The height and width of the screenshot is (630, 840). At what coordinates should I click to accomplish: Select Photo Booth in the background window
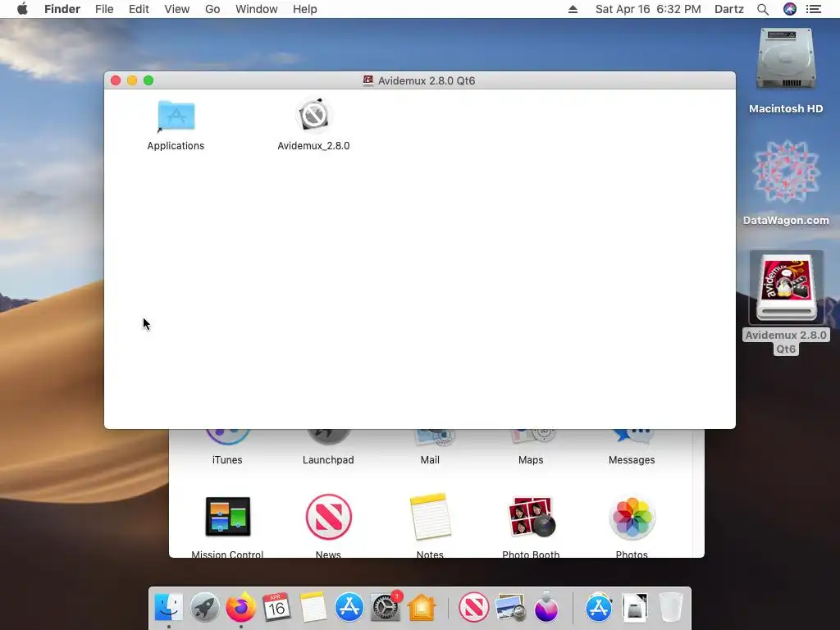click(531, 517)
